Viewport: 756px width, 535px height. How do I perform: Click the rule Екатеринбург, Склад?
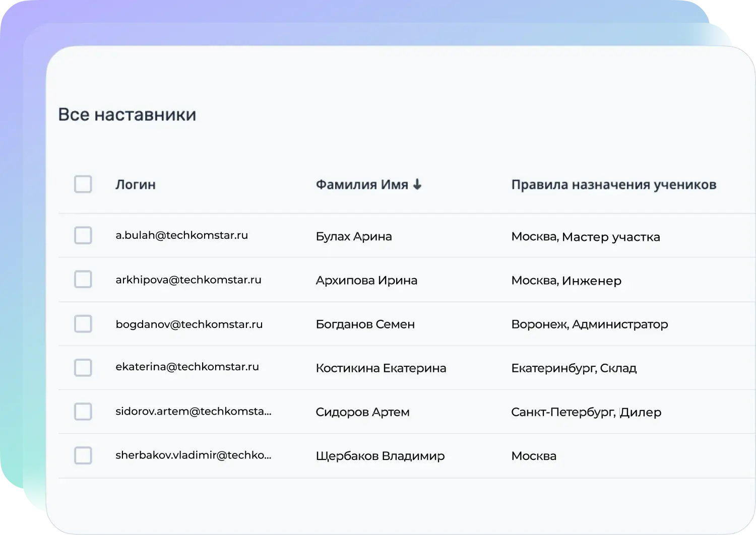[x=574, y=368]
